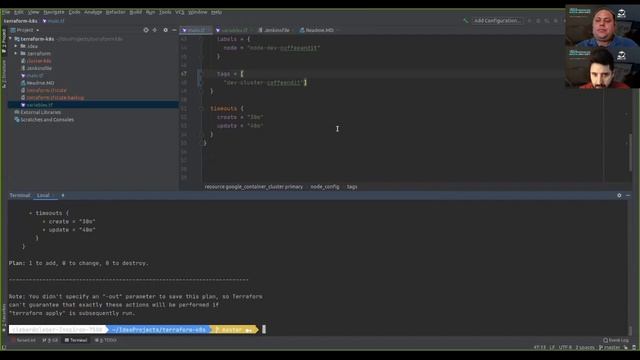Screen dimensions: 640x360
Task: Click the editor vertical scrollbar
Action: tap(630, 153)
